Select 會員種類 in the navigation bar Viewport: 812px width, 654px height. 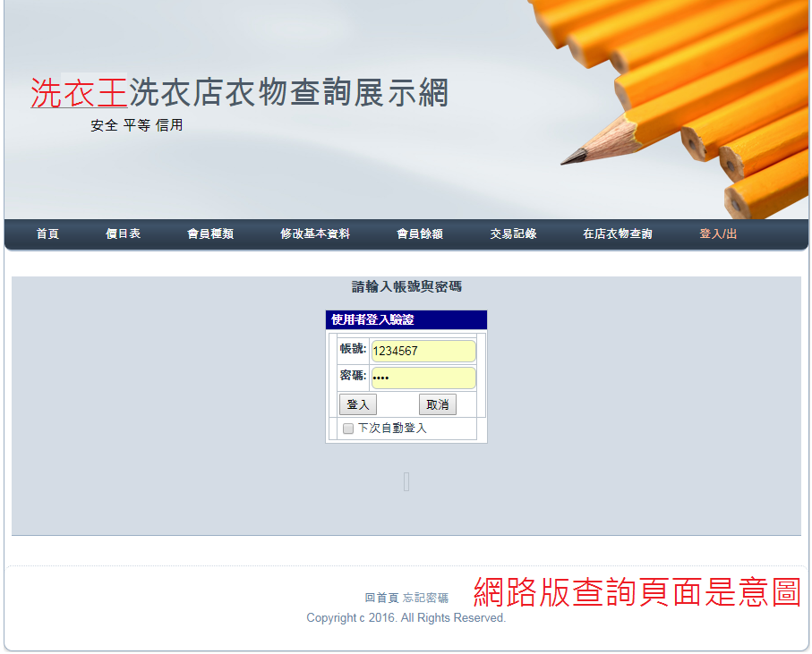pos(210,234)
